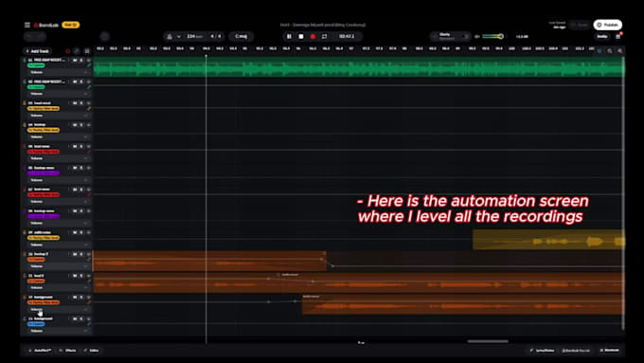The width and height of the screenshot is (644, 363).
Task: Click the master volume speaker icon
Action: pyautogui.click(x=476, y=37)
